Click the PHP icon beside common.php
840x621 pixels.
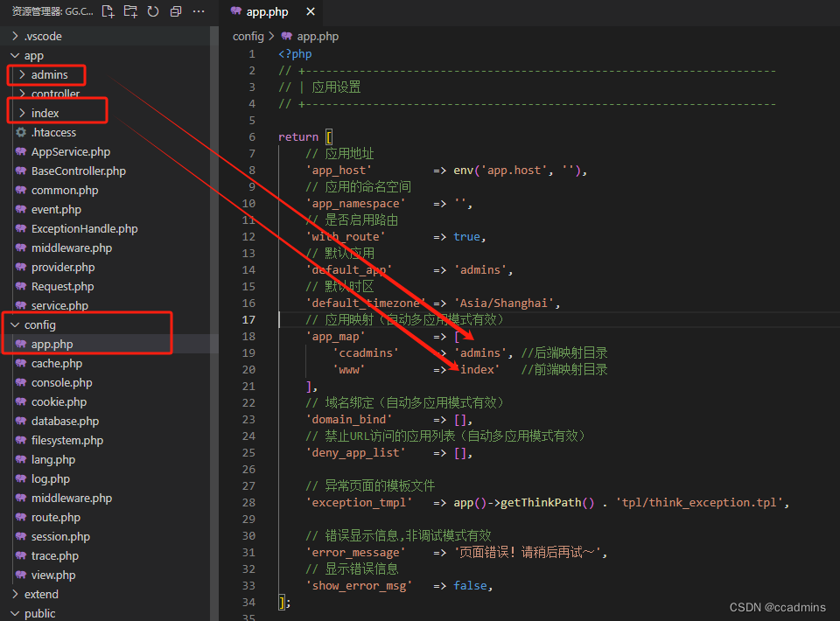coord(23,190)
